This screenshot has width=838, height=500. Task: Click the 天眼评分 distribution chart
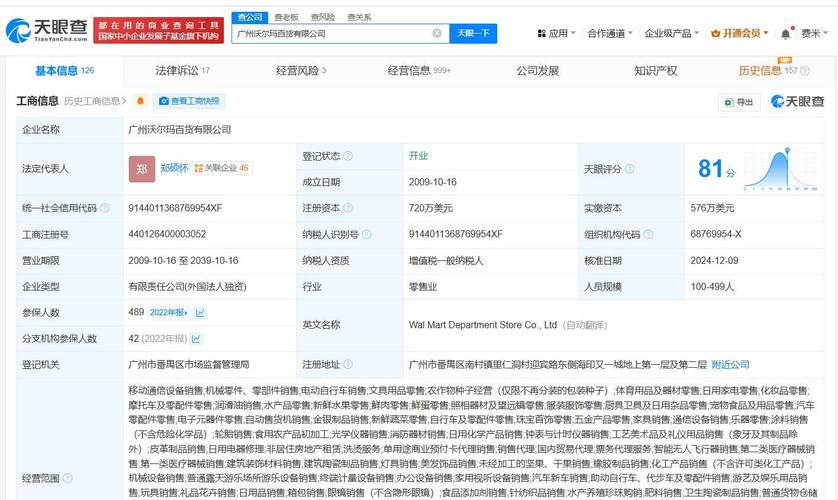(781, 169)
